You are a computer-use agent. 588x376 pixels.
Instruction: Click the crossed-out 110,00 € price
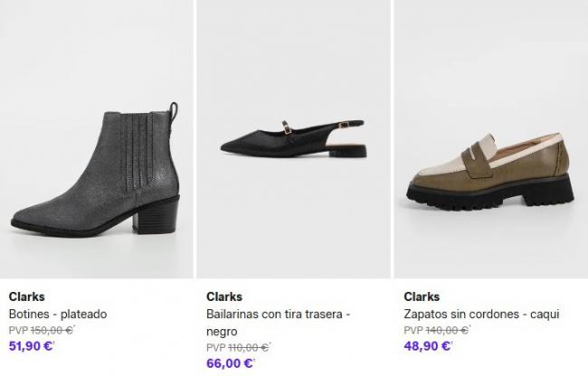click(x=249, y=347)
